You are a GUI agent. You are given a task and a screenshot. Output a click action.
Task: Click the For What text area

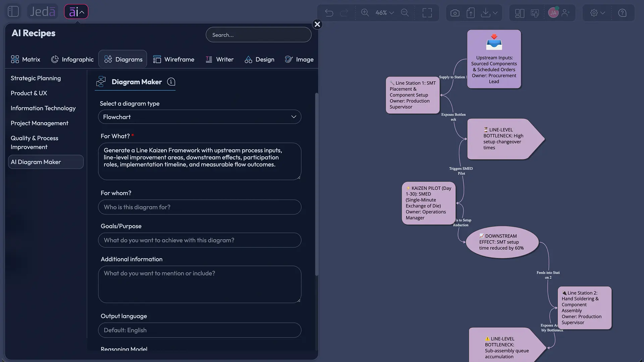pyautogui.click(x=200, y=162)
